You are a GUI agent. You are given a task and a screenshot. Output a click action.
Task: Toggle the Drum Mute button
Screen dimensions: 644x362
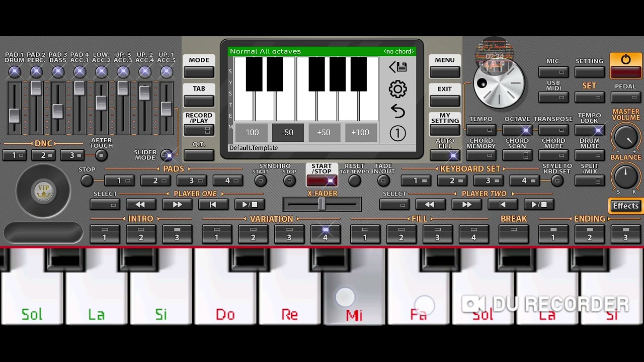(590, 155)
